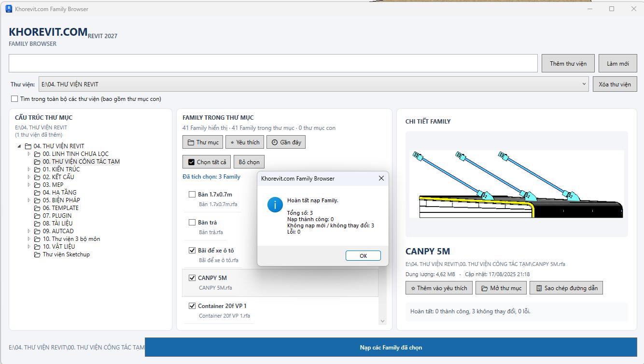Click the Chọn tất cả button
This screenshot has width=644, height=364.
click(207, 162)
